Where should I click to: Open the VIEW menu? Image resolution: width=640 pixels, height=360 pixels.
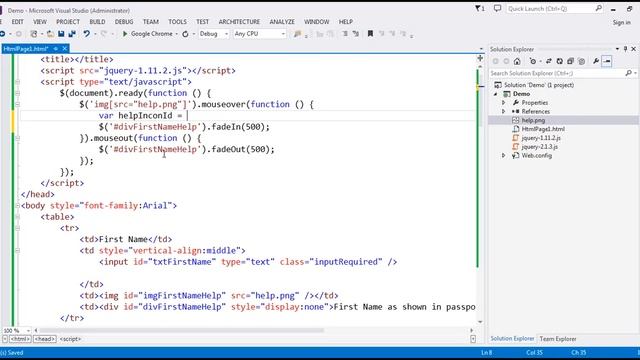(40, 22)
